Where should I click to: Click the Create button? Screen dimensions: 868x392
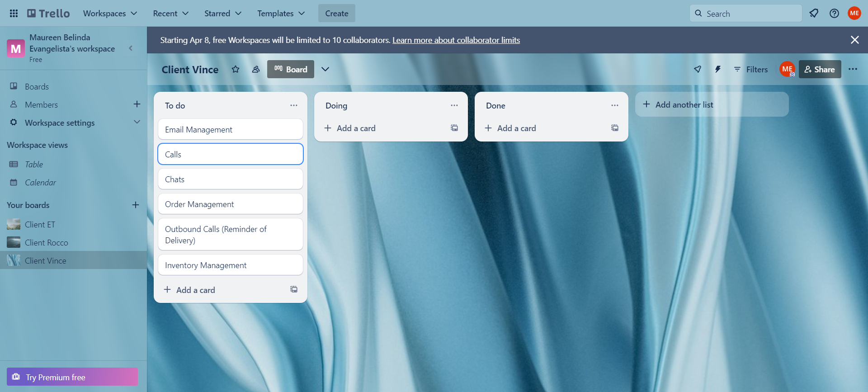[337, 14]
